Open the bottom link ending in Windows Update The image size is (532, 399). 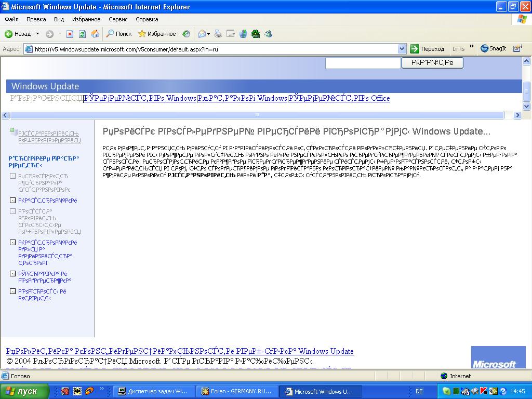[x=180, y=351]
